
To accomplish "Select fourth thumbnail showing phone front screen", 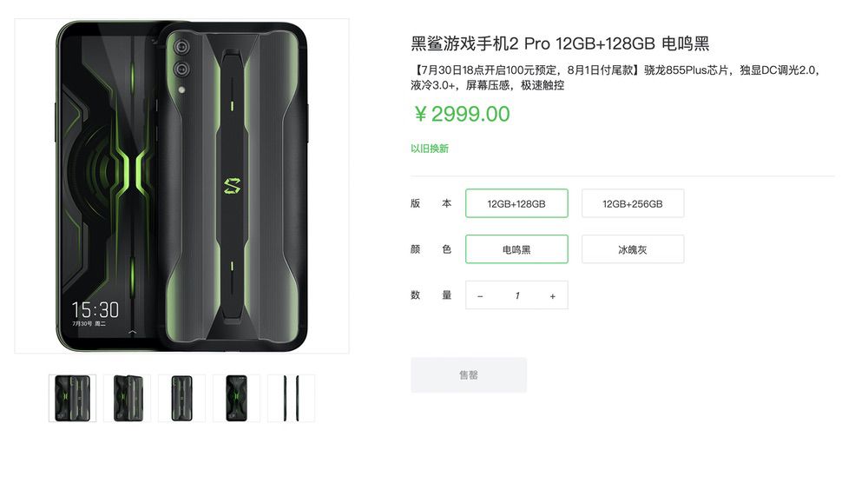I will click(236, 398).
